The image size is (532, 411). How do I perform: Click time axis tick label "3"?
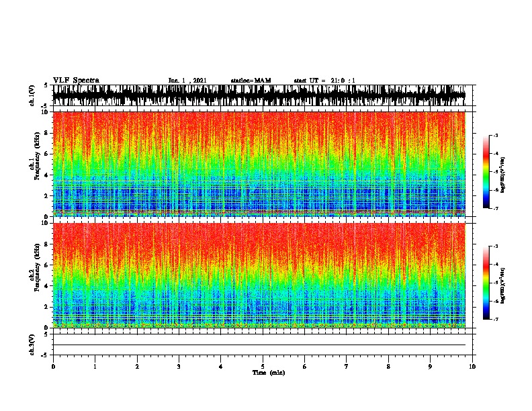pos(179,367)
